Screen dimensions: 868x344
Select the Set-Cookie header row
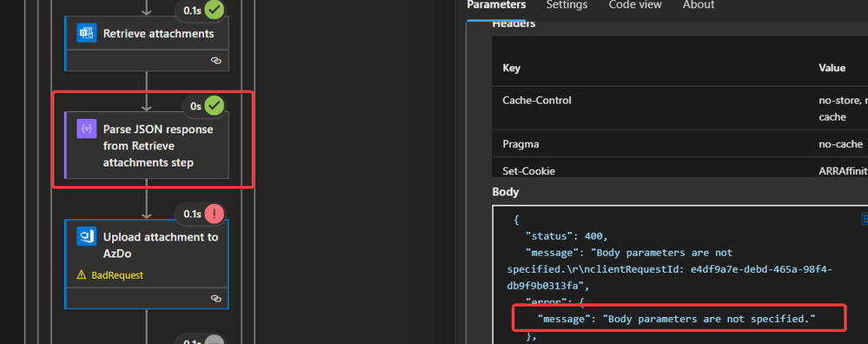(x=679, y=168)
